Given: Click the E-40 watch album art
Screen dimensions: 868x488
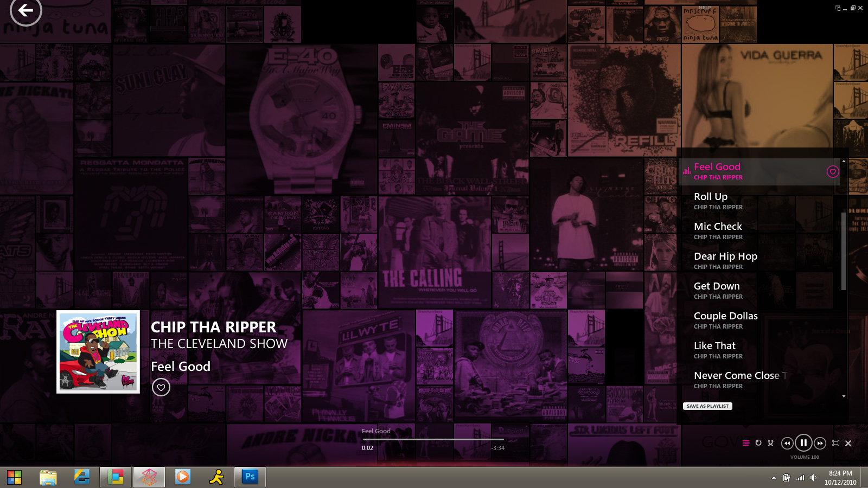Looking at the screenshot, I should tap(302, 120).
